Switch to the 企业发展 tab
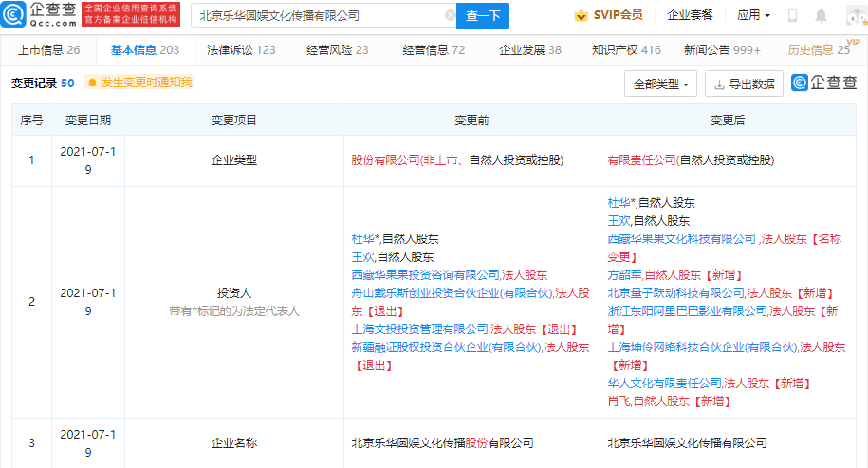Viewport: 868px width, 468px height. (529, 50)
